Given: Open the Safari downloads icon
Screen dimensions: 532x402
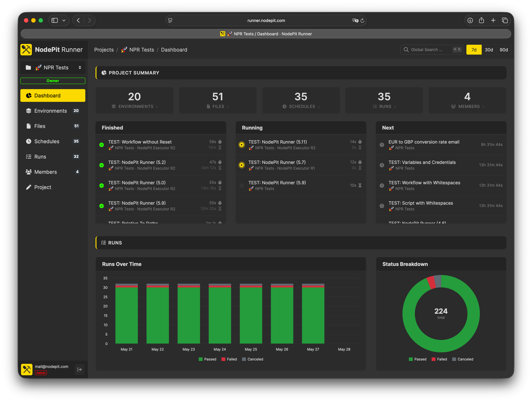Looking at the screenshot, I should click(x=470, y=20).
